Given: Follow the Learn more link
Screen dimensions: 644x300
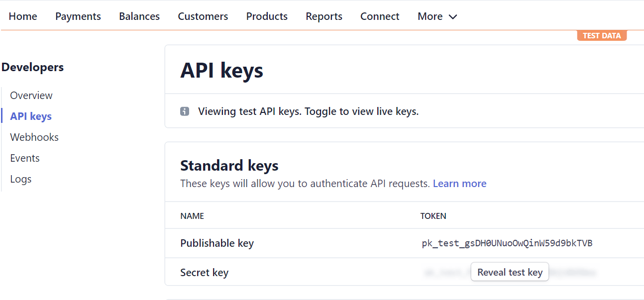Looking at the screenshot, I should (459, 184).
